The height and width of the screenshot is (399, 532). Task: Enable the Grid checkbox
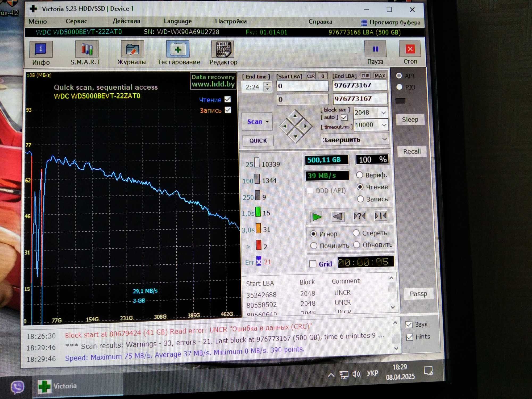tap(313, 264)
